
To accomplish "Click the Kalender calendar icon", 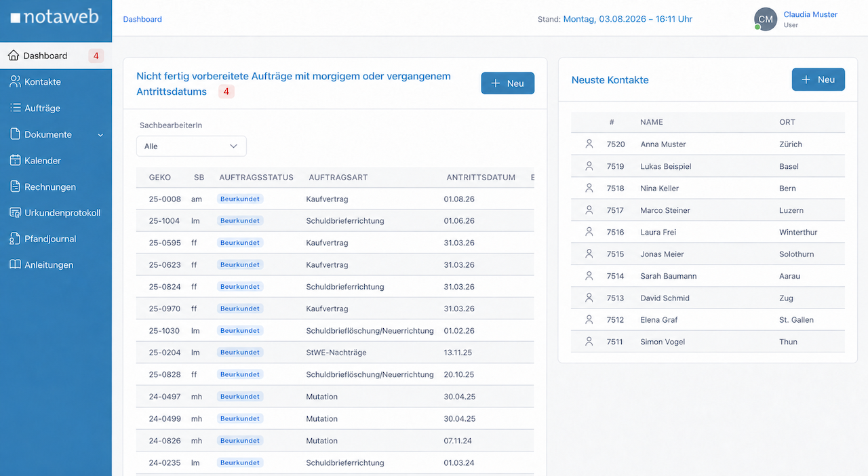I will coord(15,161).
